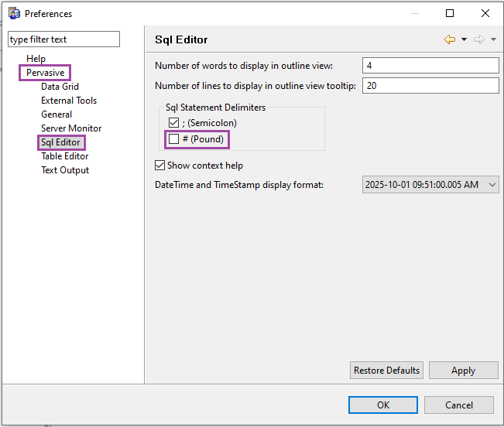Screen dimensions: 504x427
Task: Click the Restore Defaults button
Action: tap(386, 371)
